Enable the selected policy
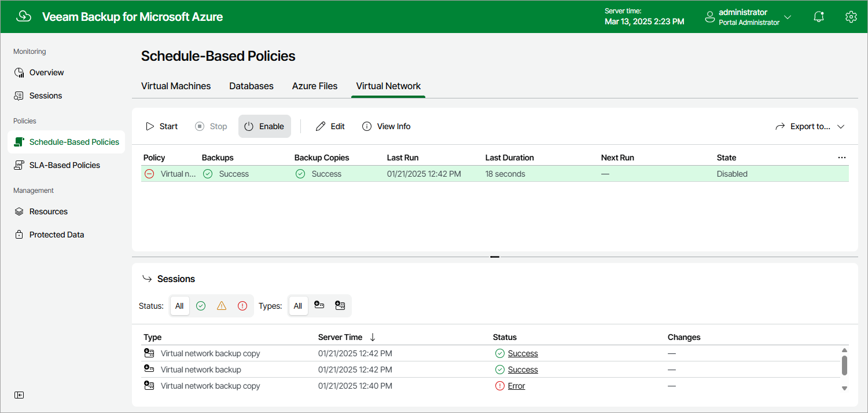 point(264,126)
